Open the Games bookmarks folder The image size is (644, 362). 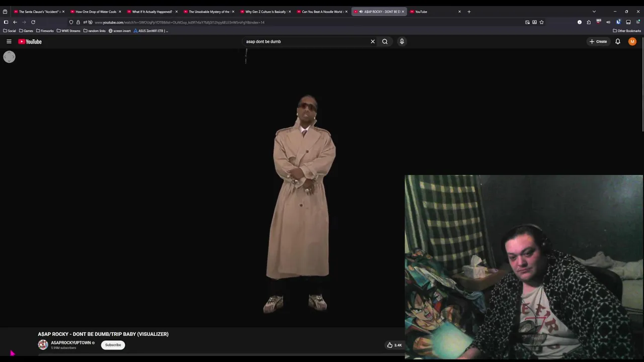(x=26, y=31)
